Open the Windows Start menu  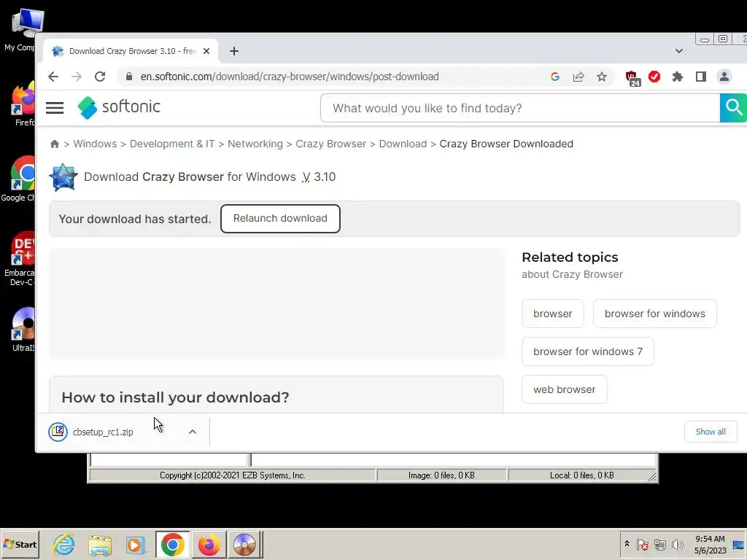pos(20,544)
